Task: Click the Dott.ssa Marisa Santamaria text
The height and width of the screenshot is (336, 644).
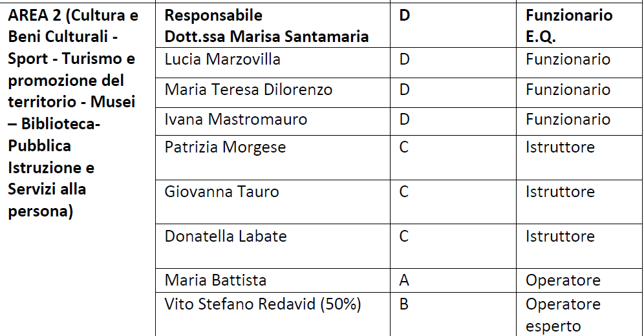Action: point(266,36)
